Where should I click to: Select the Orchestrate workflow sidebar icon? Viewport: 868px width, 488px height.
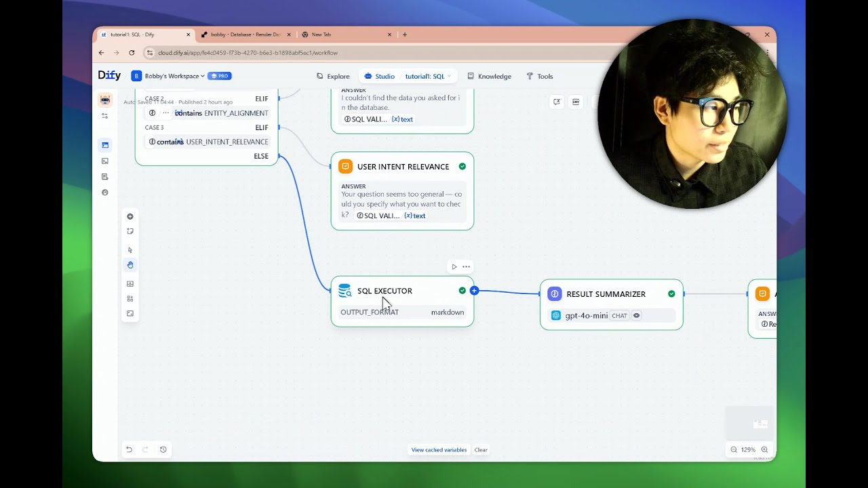point(105,145)
